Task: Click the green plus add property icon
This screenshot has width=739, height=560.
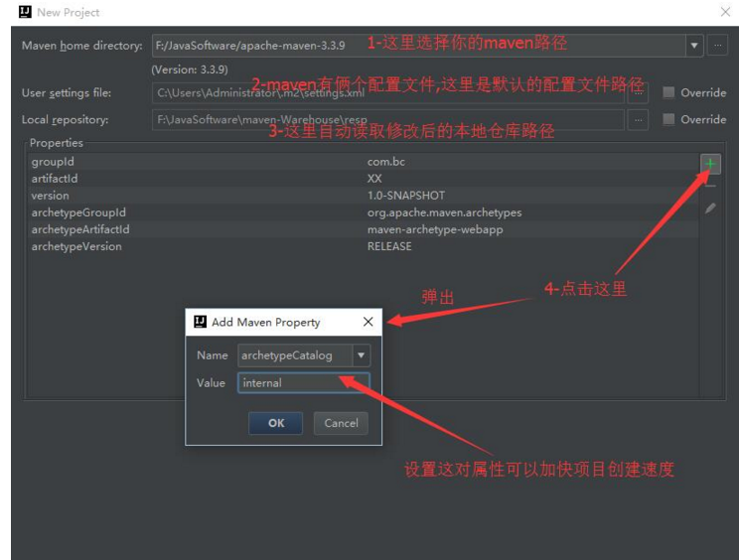Action: pos(710,164)
